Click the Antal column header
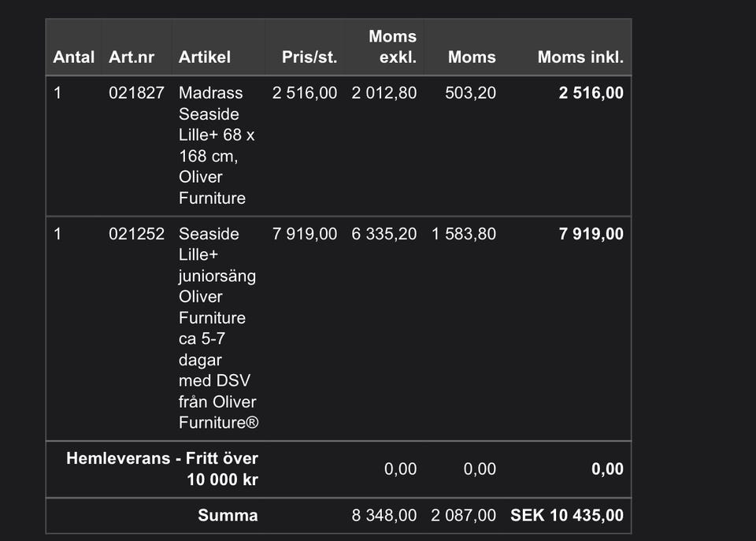756x541 pixels. tap(73, 57)
